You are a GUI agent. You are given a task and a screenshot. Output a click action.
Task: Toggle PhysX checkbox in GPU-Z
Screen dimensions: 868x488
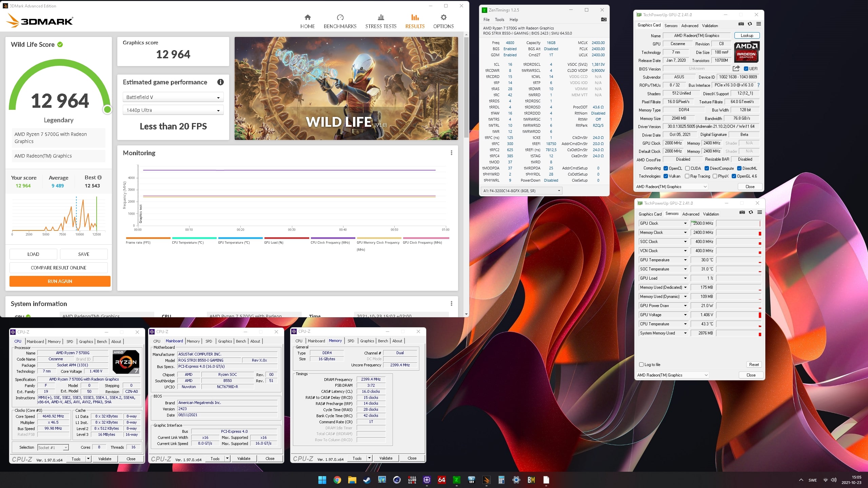715,176
